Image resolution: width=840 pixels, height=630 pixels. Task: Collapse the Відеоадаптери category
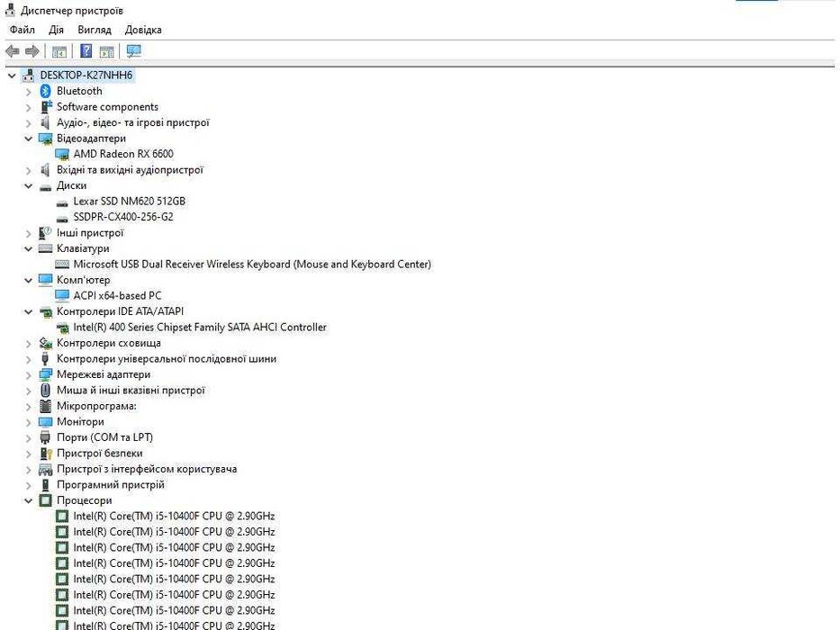point(29,139)
